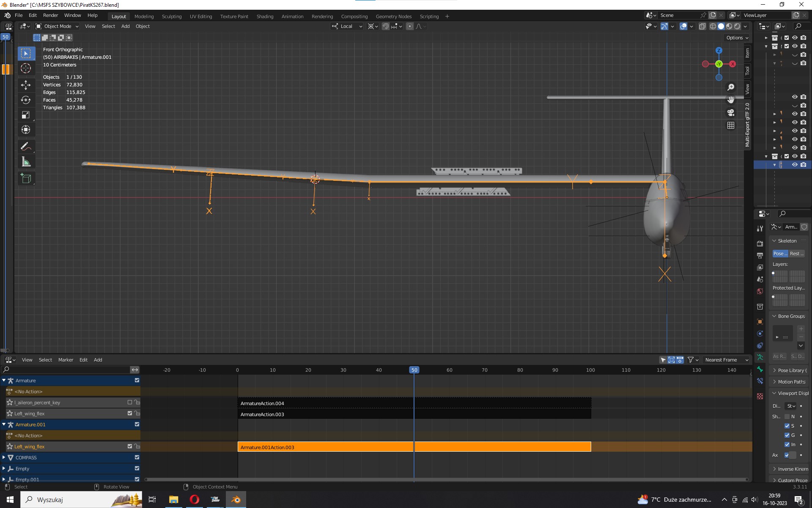Open the Render menu
The image size is (812, 508).
click(50, 15)
